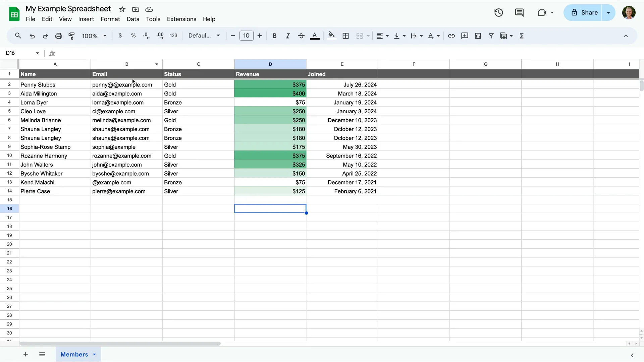Select the Paint format tool
Image resolution: width=644 pixels, height=362 pixels.
tap(72, 36)
